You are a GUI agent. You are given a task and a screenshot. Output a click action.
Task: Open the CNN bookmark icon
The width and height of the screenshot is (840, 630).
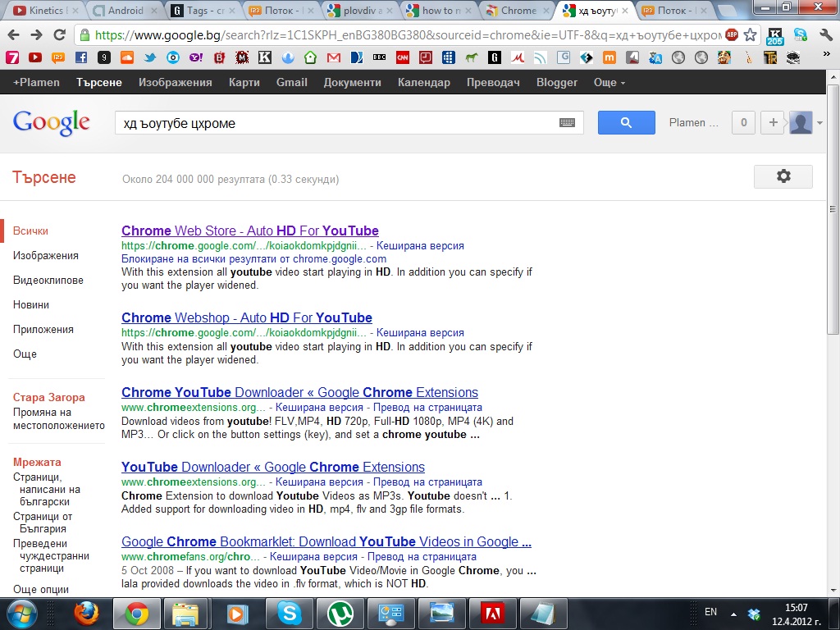[x=403, y=57]
